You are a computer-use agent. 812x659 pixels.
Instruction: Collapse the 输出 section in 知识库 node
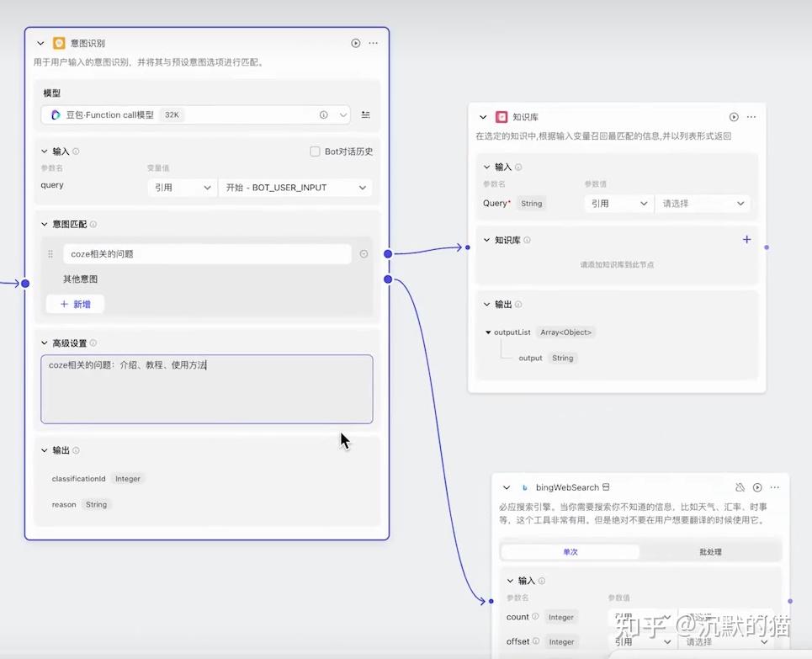click(x=487, y=304)
